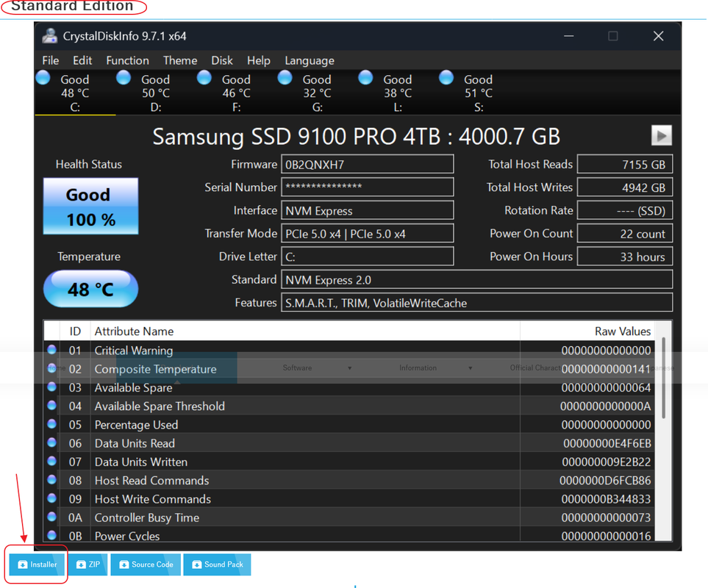
Task: Select drive F: status orb
Action: [204, 78]
